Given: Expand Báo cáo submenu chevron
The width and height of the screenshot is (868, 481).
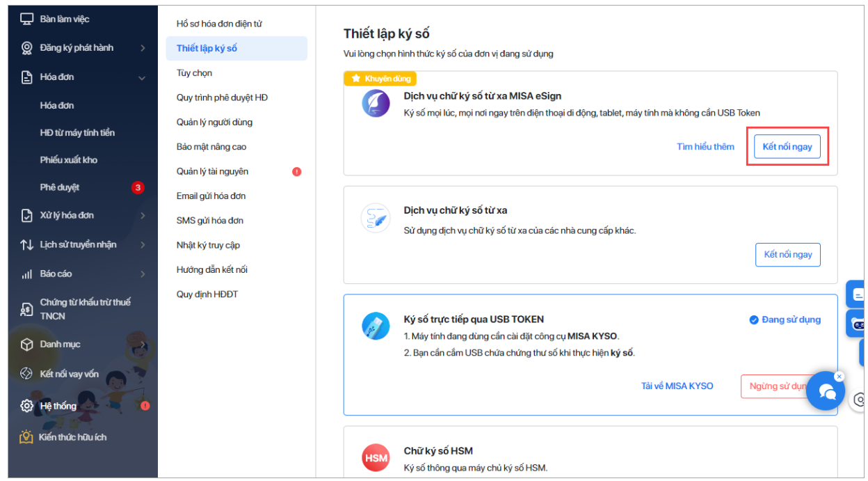Looking at the screenshot, I should click(143, 274).
